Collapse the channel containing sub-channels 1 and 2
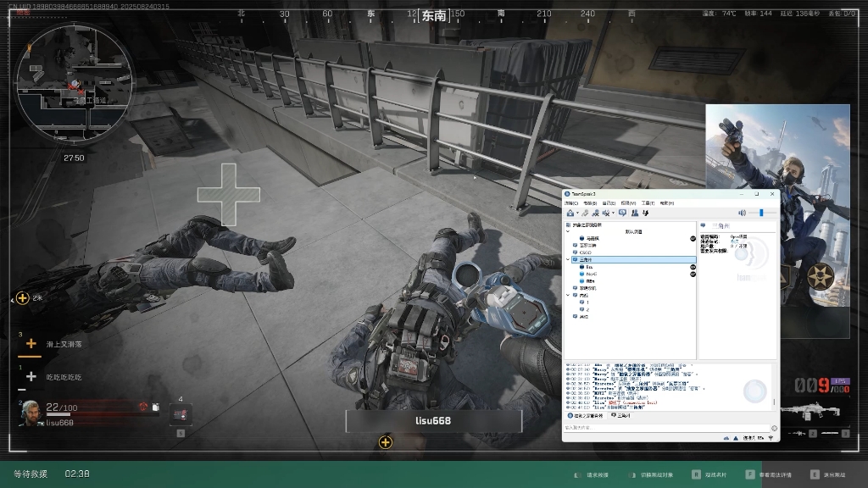The width and height of the screenshot is (868, 488). 568,296
